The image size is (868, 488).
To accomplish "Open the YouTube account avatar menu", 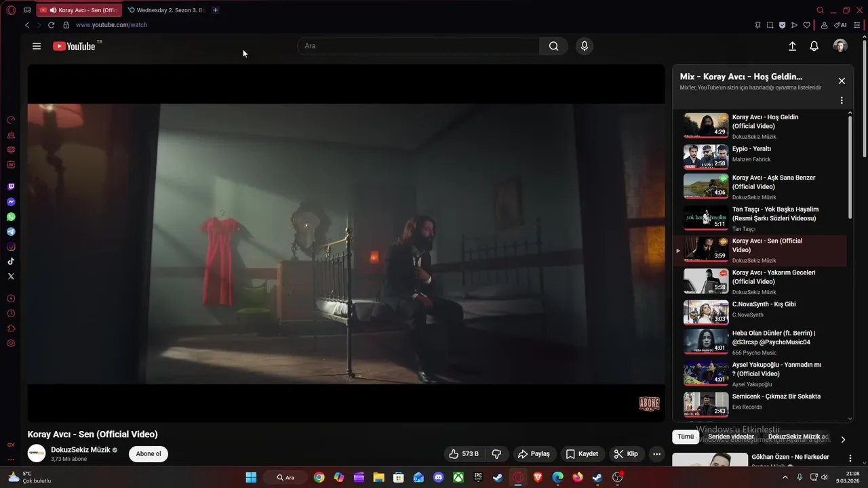I will point(840,46).
